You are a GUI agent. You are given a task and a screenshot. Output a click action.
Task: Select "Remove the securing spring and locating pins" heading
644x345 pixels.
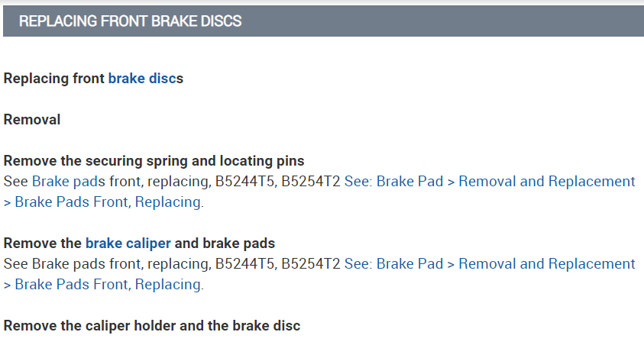coord(154,161)
